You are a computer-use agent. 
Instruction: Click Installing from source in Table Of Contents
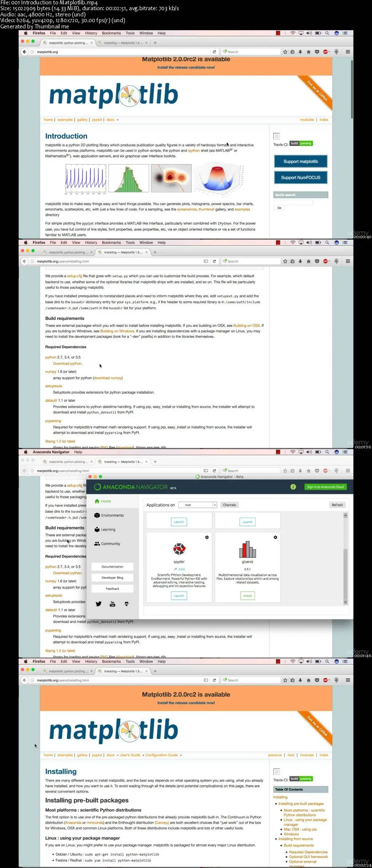pos(296,839)
